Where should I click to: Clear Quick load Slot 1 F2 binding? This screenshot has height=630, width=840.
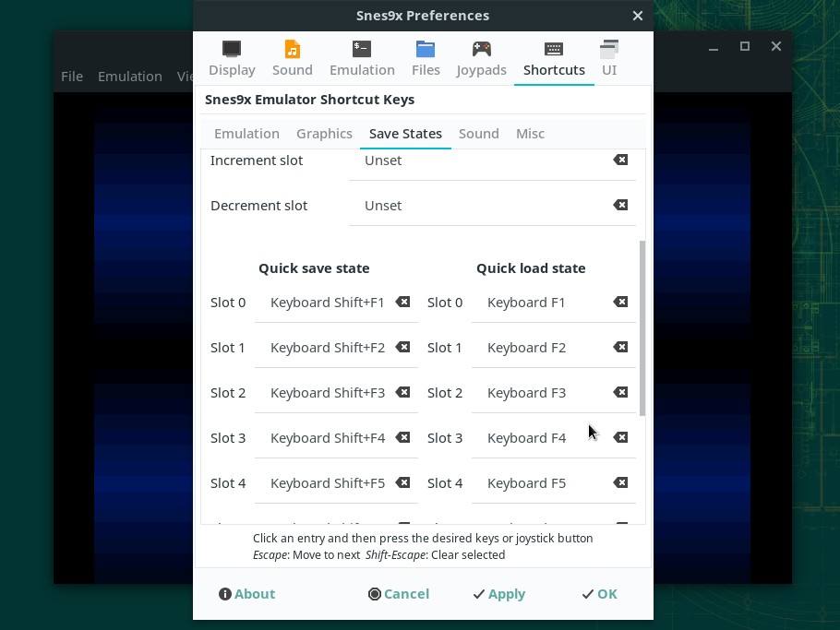pyautogui.click(x=620, y=347)
